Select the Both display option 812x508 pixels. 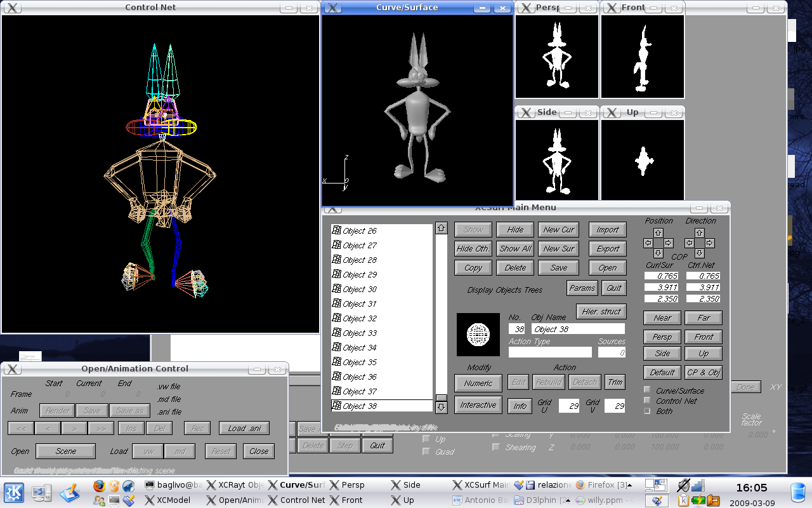pyautogui.click(x=647, y=411)
